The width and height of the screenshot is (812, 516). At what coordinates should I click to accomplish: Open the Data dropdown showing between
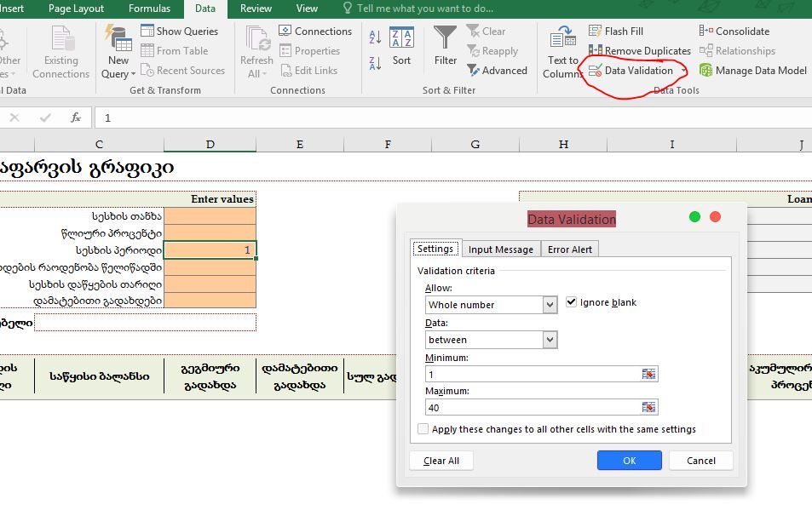550,340
